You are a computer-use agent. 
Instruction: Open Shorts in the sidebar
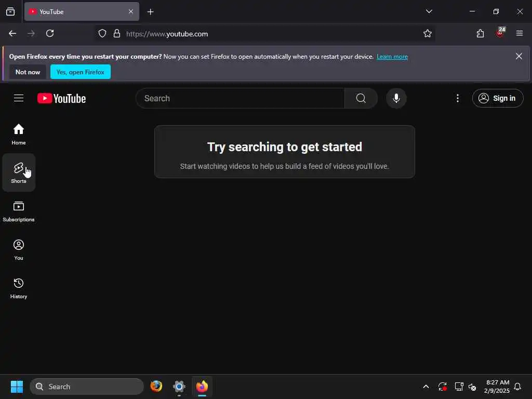(x=19, y=172)
